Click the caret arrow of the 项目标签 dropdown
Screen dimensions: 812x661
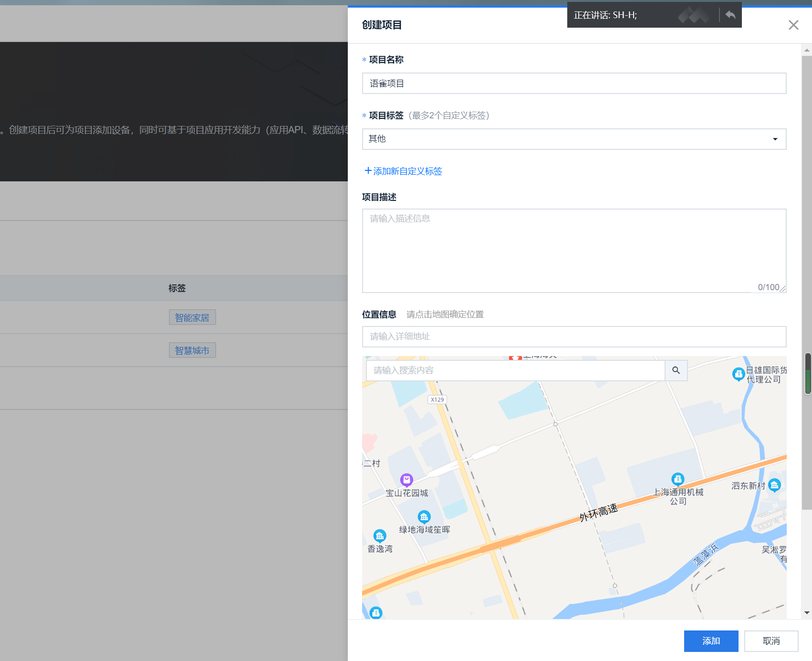(775, 139)
